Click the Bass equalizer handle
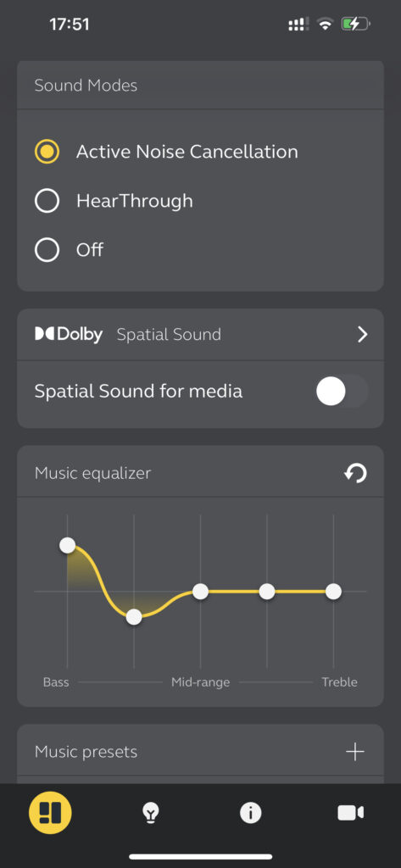Viewport: 401px width, 868px height. 68,545
